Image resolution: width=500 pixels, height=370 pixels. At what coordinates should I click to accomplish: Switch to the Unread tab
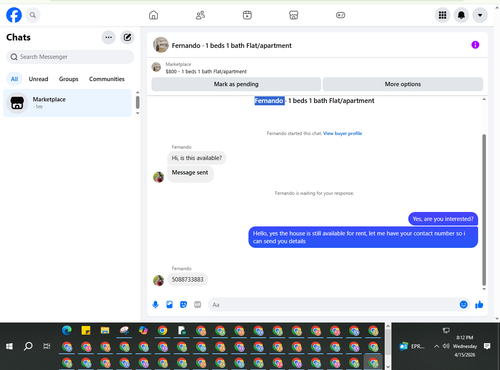[38, 79]
